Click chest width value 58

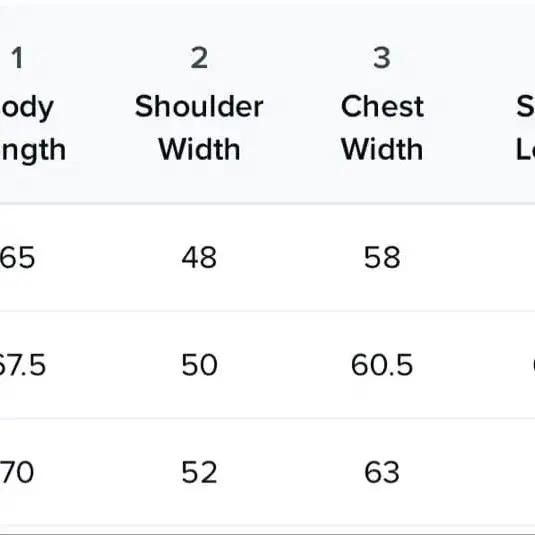[x=382, y=257]
